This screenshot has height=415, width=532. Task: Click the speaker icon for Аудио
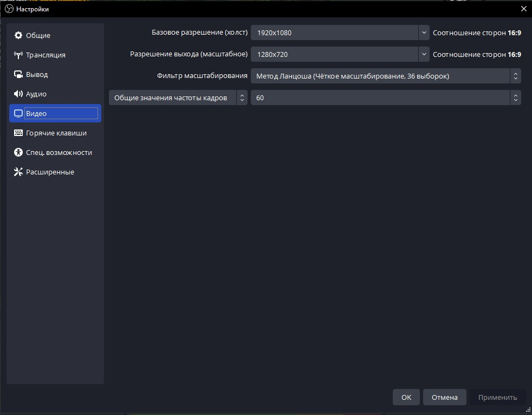pyautogui.click(x=18, y=94)
